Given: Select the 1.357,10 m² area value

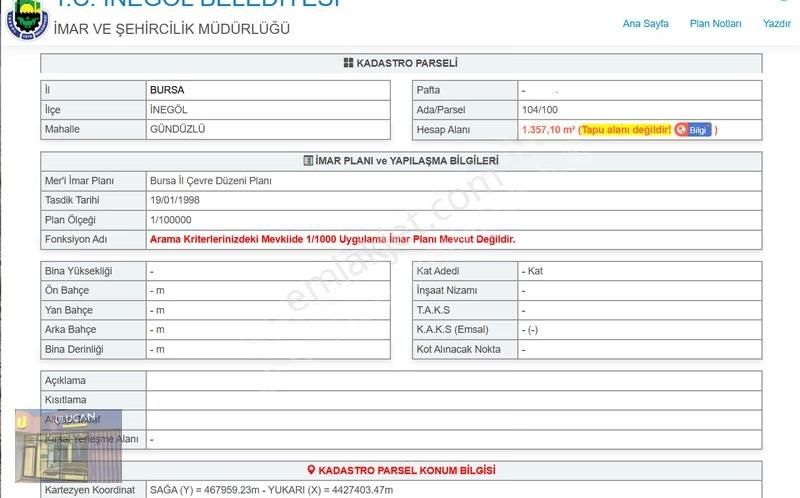Looking at the screenshot, I should pos(548,130).
